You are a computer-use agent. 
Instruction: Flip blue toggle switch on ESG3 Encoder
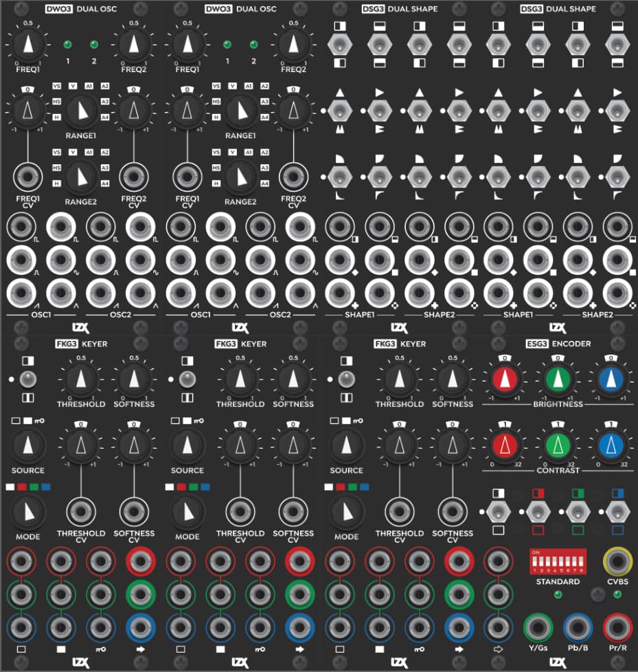pos(617,512)
